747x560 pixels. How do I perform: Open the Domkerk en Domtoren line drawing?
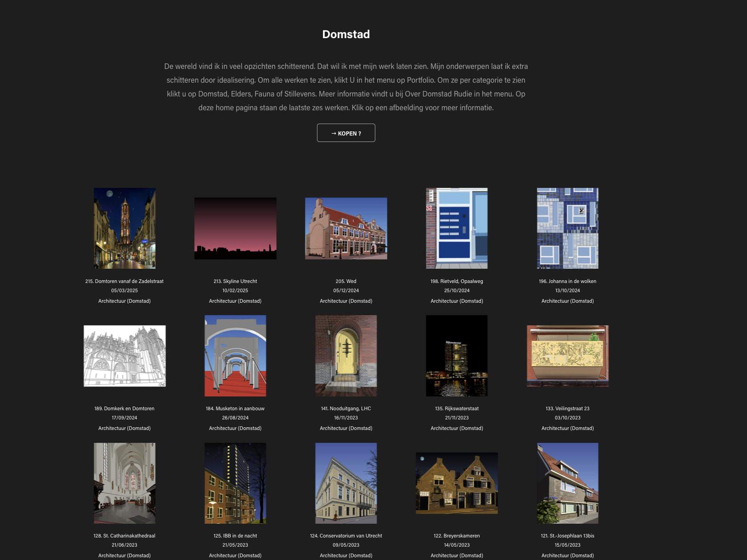tap(124, 356)
